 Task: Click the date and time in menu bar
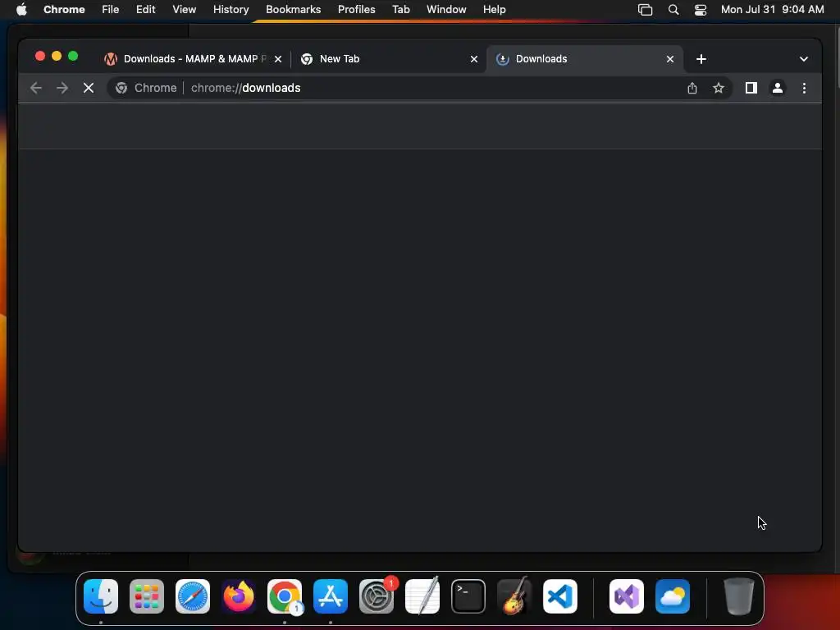(x=773, y=10)
